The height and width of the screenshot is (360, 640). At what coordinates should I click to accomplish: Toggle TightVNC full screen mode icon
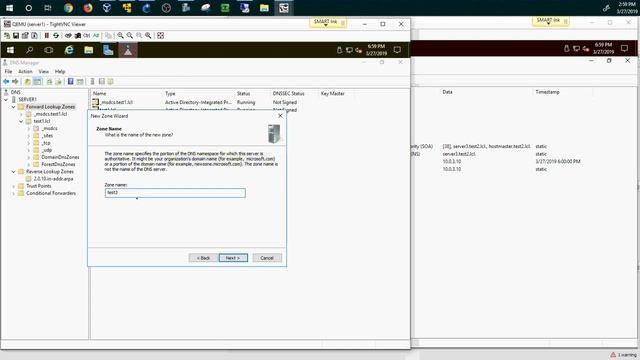[x=160, y=36]
